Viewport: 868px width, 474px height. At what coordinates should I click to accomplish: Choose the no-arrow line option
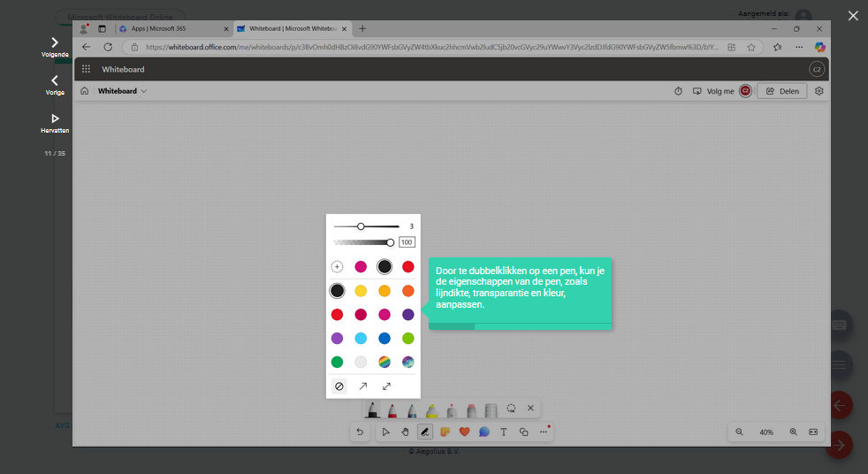[x=339, y=386]
